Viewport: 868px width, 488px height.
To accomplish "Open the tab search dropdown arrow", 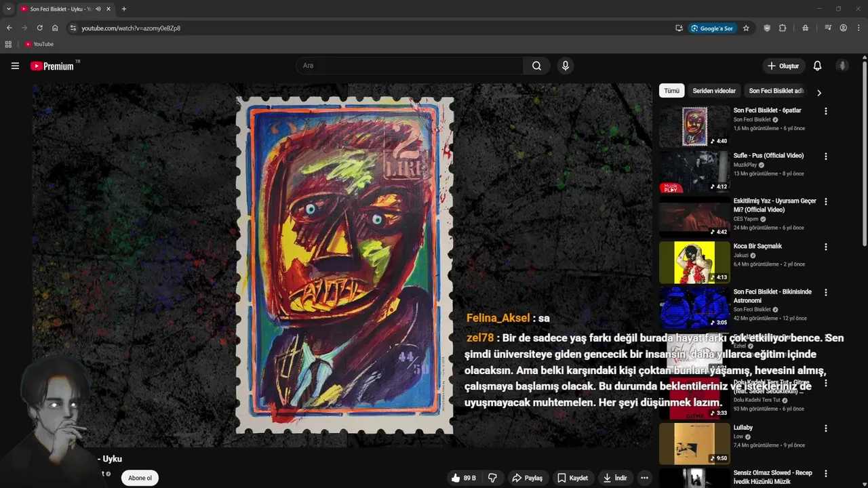I will click(9, 9).
